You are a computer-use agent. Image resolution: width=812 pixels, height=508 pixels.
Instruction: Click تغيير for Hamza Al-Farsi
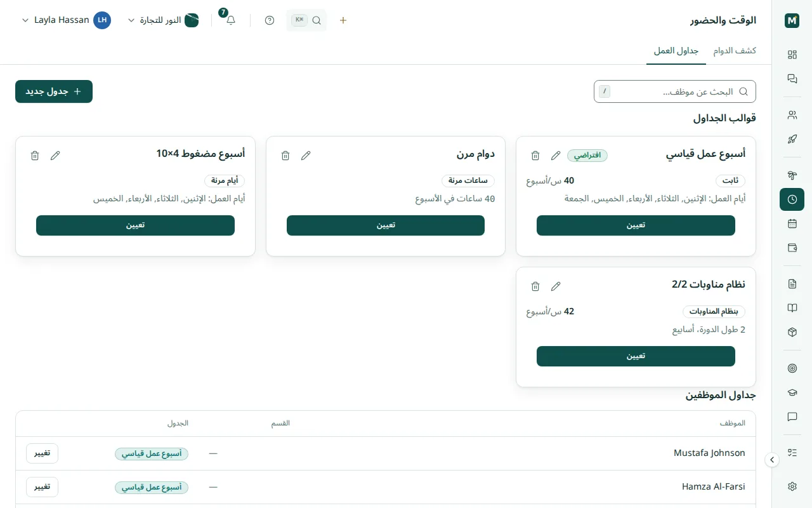(x=42, y=487)
